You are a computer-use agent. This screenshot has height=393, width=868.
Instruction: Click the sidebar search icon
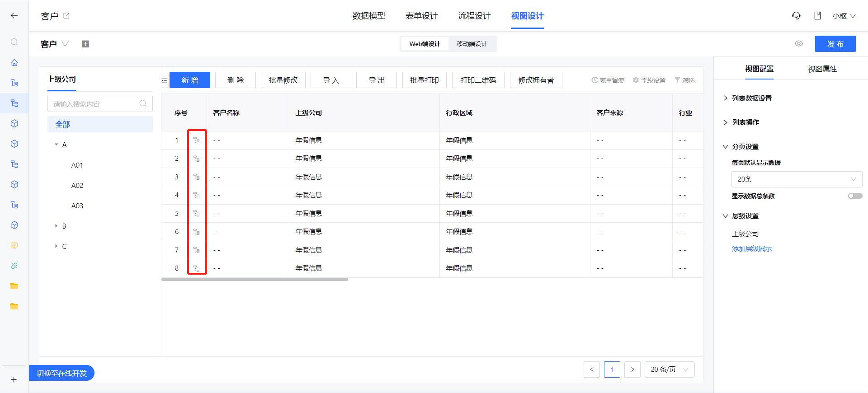14,42
